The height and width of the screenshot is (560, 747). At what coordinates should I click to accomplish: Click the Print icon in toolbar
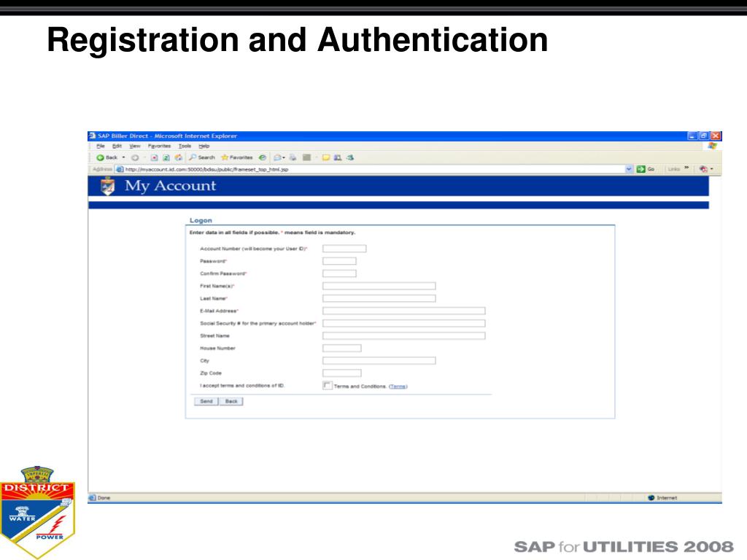coord(293,157)
